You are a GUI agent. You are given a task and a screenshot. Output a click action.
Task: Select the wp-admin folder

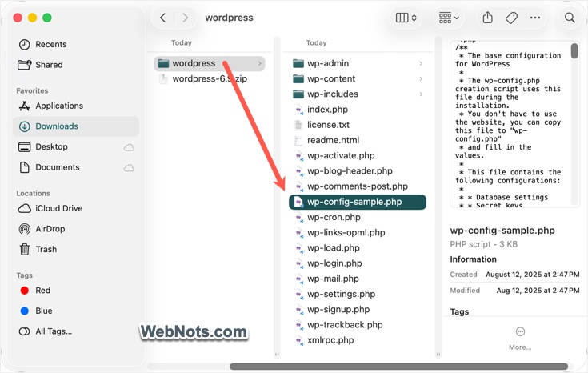pos(358,63)
